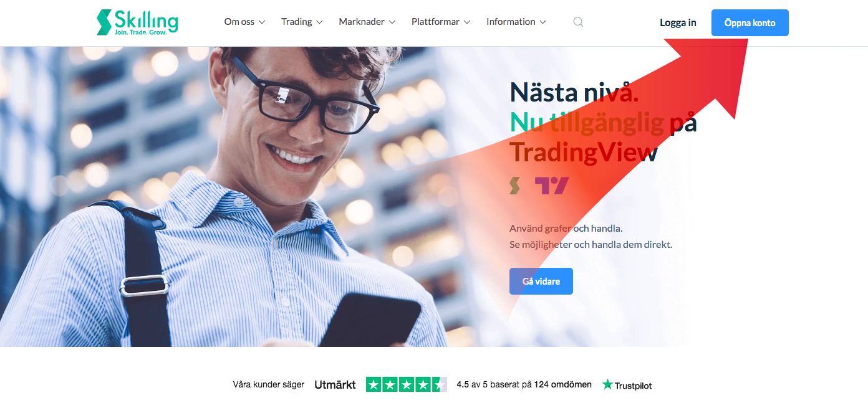Expand the Trading dropdown chevron

pos(319,22)
